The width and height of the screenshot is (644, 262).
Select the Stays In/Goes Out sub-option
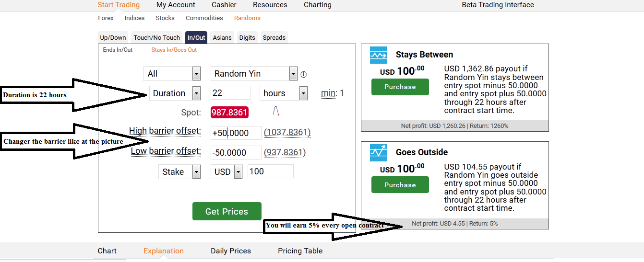pos(174,50)
